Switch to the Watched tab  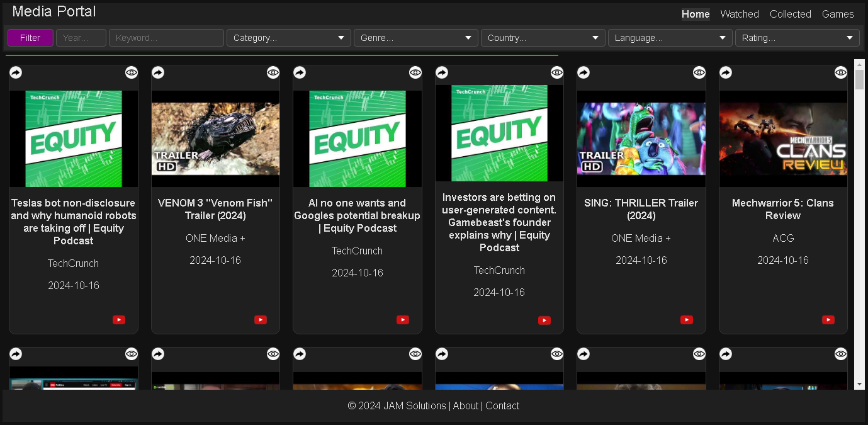pos(740,14)
